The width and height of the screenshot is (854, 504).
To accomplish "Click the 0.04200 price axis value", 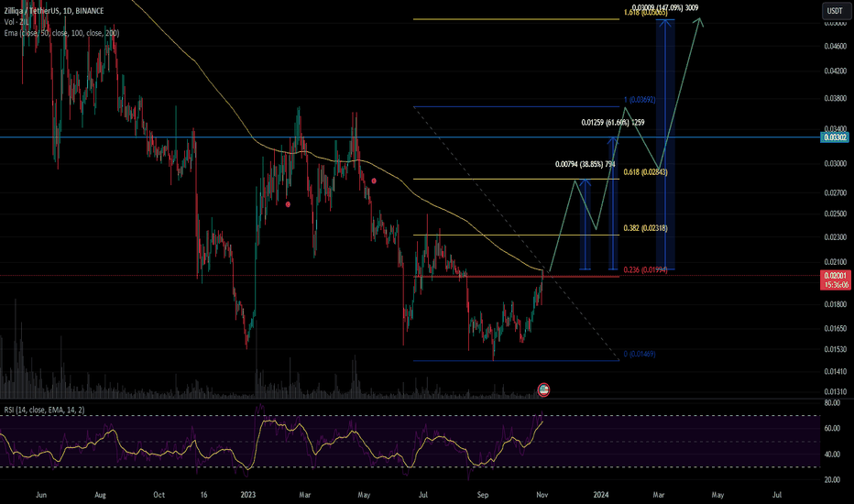I will click(x=835, y=71).
